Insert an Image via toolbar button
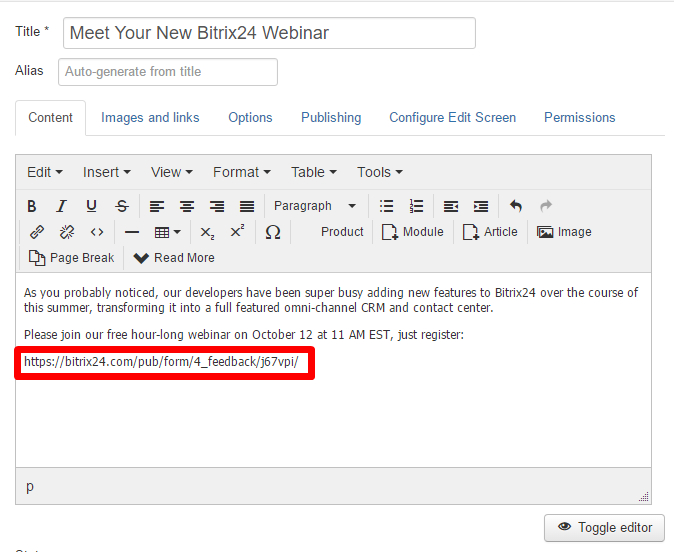This screenshot has width=674, height=552. [x=564, y=232]
